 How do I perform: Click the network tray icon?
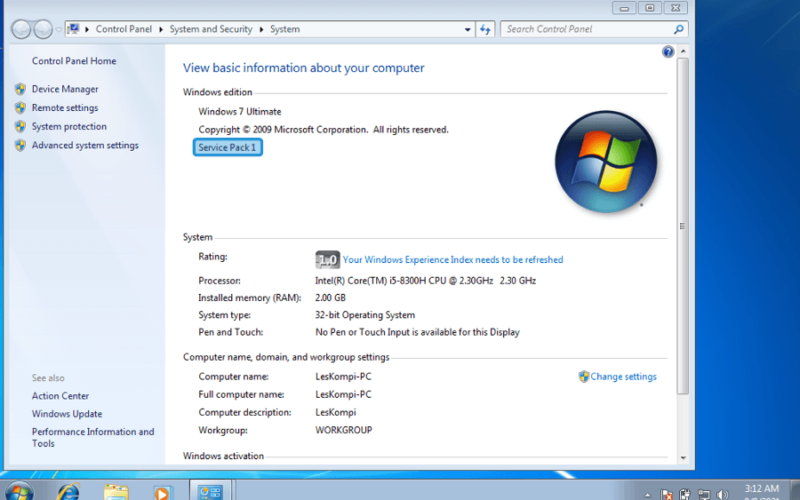[704, 494]
